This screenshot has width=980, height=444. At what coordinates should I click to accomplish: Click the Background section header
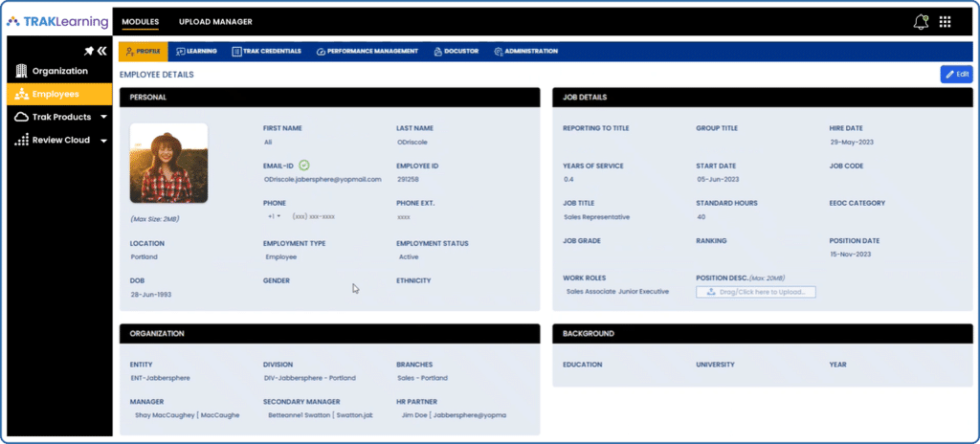[763, 333]
